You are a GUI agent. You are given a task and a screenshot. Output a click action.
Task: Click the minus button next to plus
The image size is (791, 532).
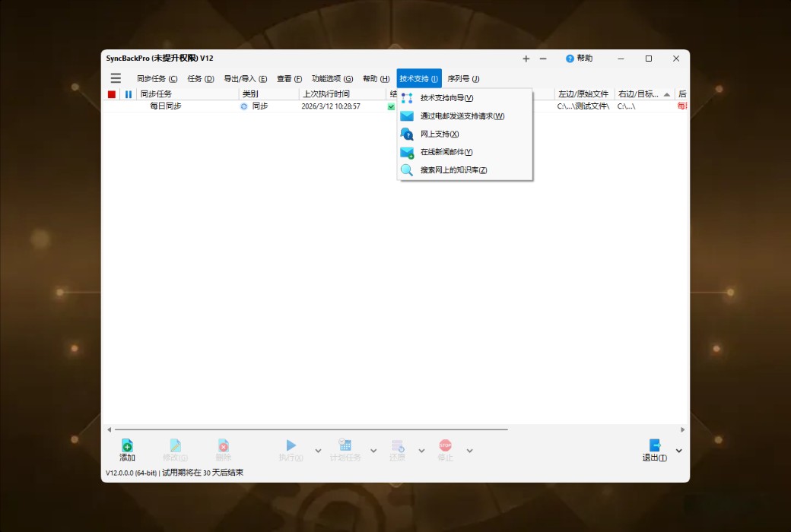click(543, 59)
